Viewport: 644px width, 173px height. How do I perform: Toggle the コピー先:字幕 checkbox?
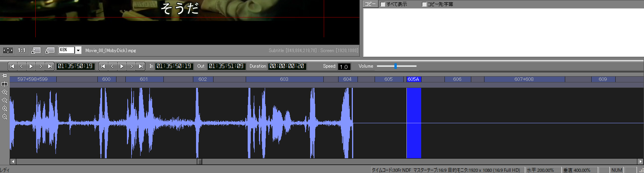(x=424, y=4)
